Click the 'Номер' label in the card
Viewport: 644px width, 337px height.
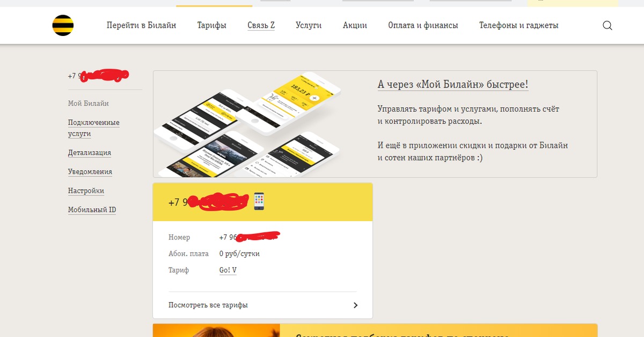click(179, 237)
